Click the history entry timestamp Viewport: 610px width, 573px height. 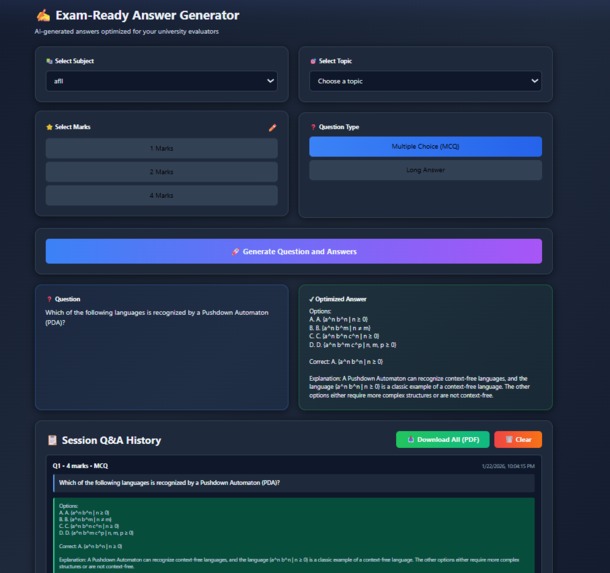coord(508,466)
